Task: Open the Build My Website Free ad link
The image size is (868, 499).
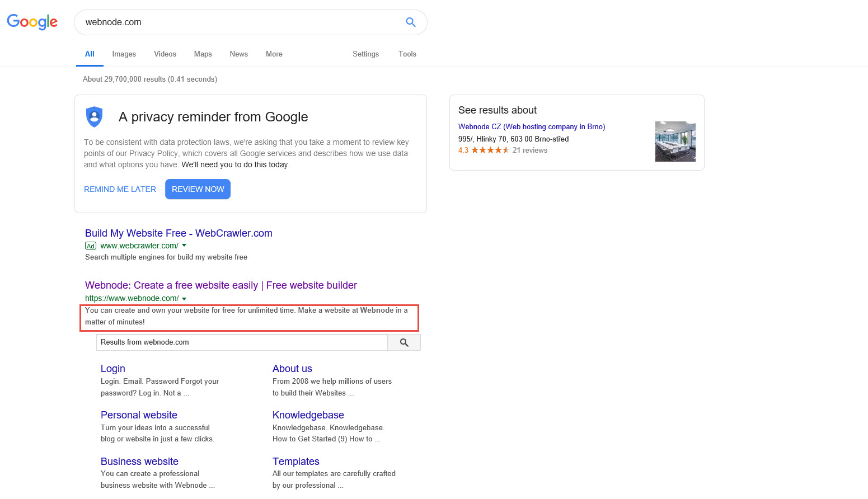Action: pyautogui.click(x=179, y=233)
